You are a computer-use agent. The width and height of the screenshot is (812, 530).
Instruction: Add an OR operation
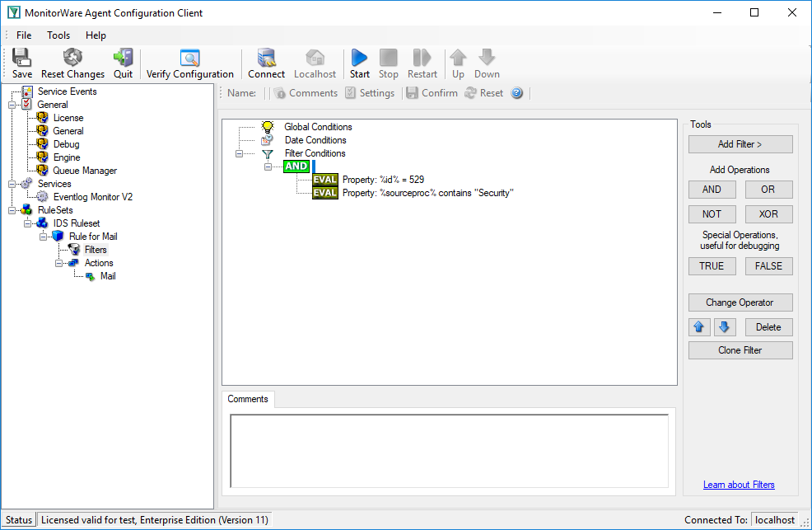(x=768, y=190)
